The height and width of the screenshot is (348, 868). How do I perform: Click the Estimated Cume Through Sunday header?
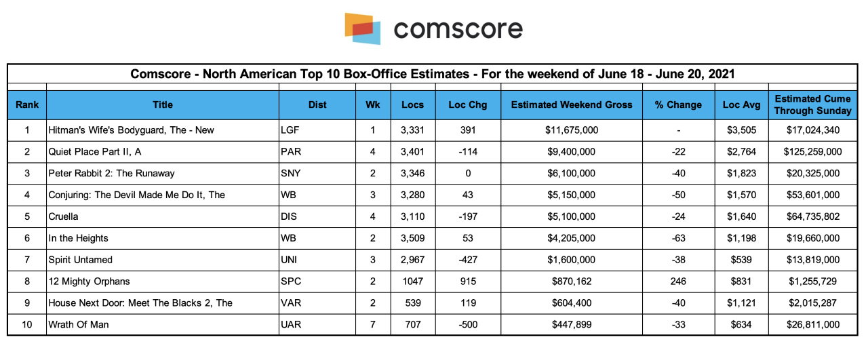pyautogui.click(x=812, y=104)
